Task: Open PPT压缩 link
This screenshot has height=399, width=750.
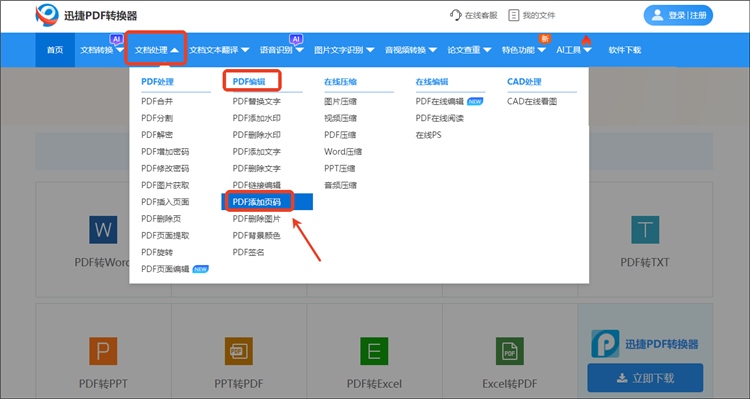Action: pyautogui.click(x=340, y=168)
